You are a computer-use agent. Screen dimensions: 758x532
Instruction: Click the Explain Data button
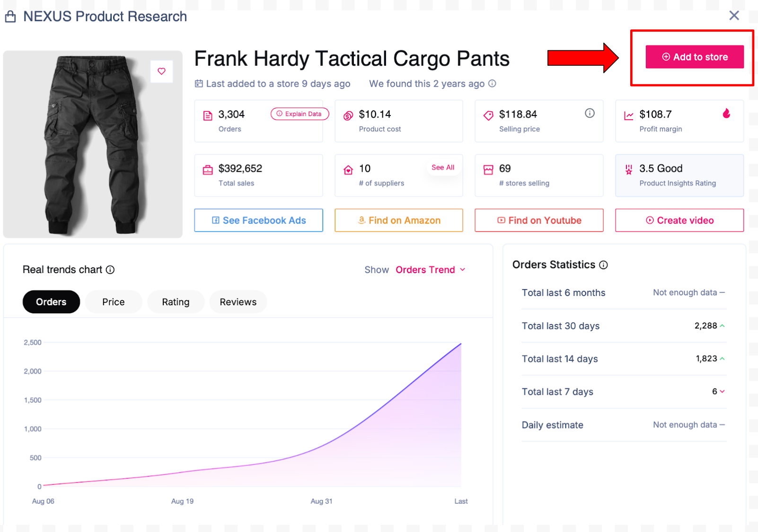300,114
